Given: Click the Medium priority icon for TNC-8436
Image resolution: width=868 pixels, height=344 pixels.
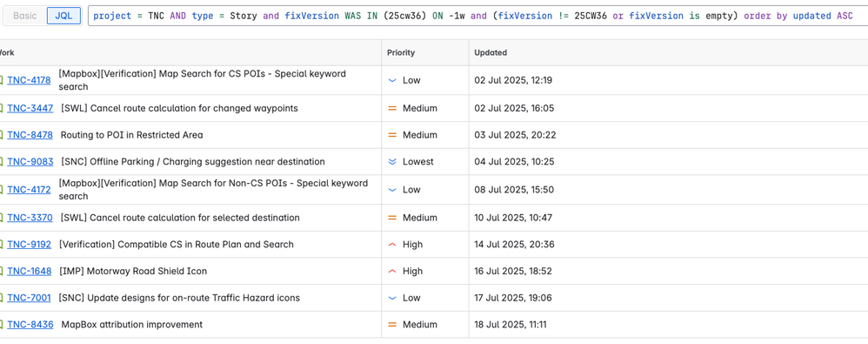Looking at the screenshot, I should tap(392, 325).
